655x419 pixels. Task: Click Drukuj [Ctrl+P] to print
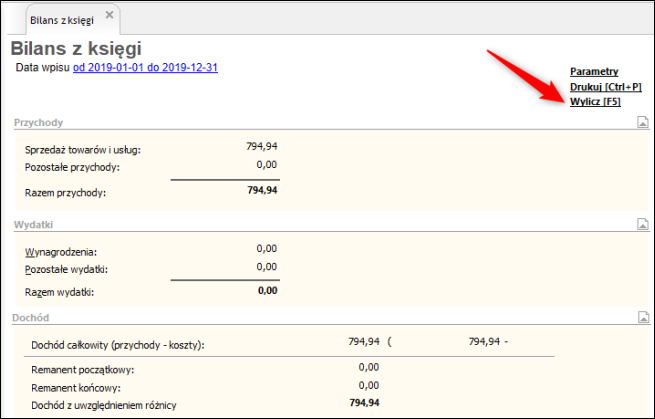point(606,87)
